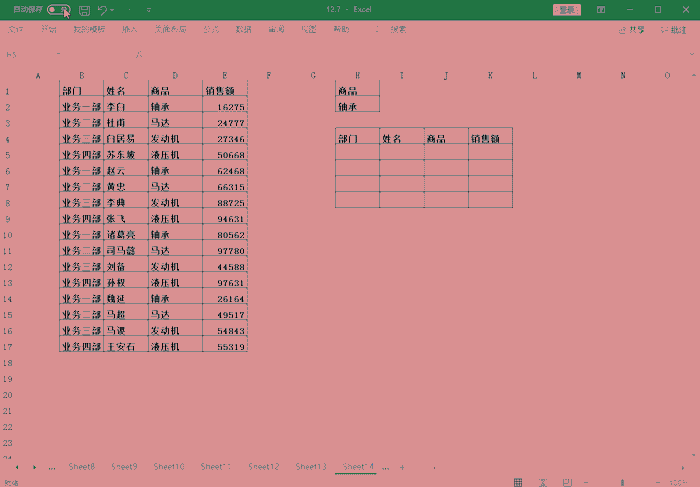Switch to Page Layout view icon
This screenshot has width=700, height=487.
pos(540,481)
